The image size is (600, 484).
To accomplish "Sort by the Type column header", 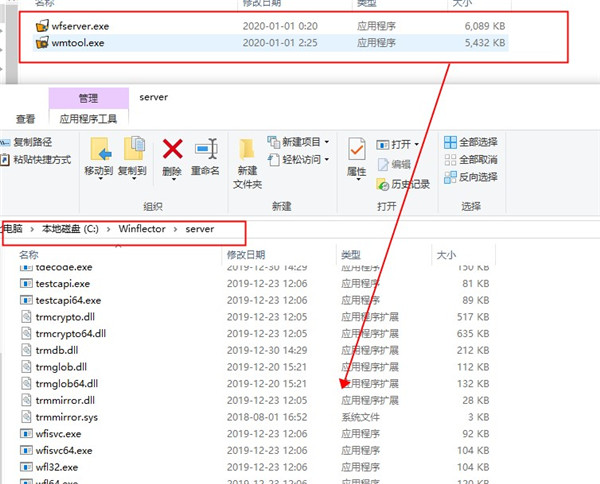I will click(x=351, y=254).
